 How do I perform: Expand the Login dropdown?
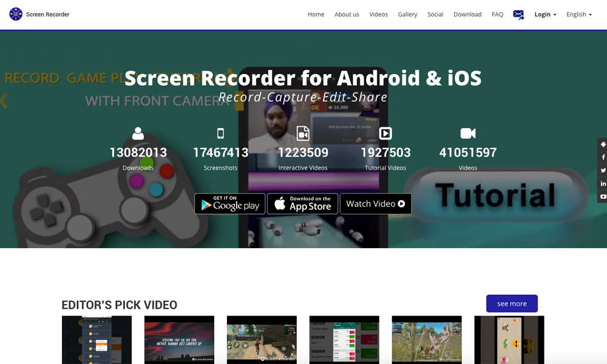[545, 15]
